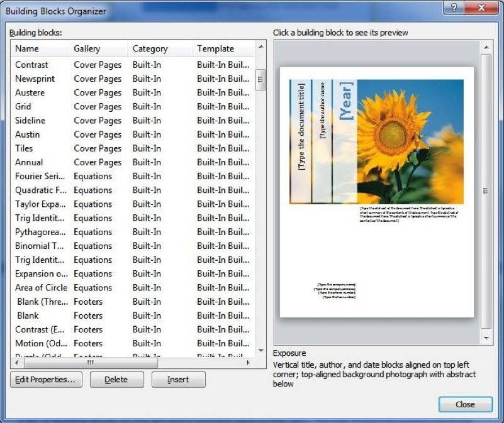Select the Blank (Thre... footer
The width and height of the screenshot is (504, 423).
pyautogui.click(x=133, y=302)
